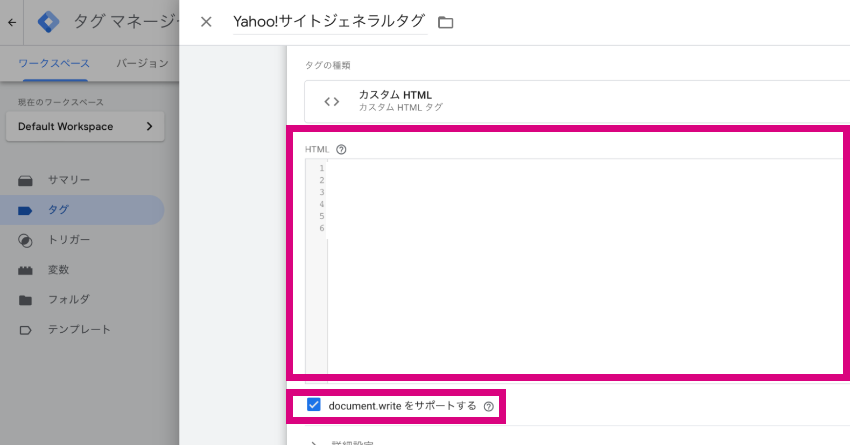Open help icon next to HTML label
850x445 pixels.
pos(341,150)
